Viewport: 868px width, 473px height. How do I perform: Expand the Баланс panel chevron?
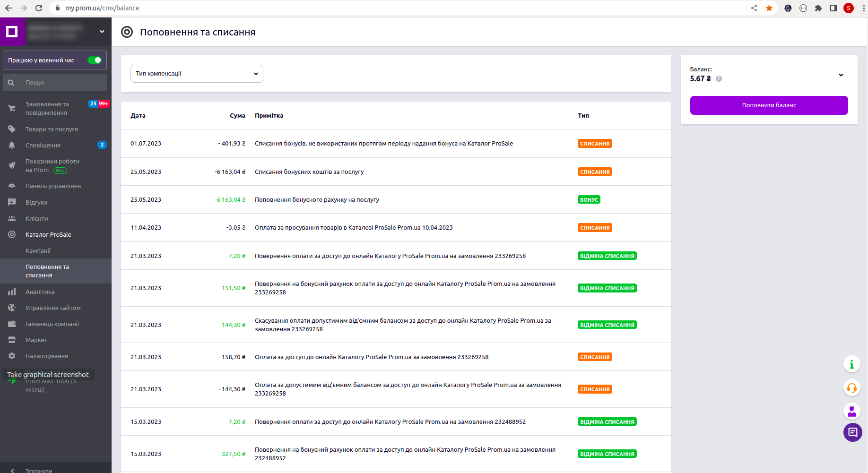(x=841, y=75)
